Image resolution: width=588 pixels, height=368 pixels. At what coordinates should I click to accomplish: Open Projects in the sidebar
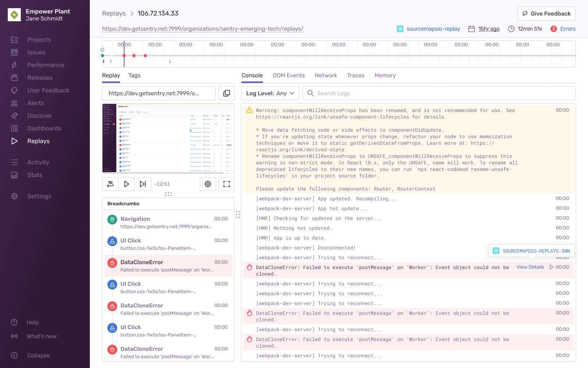tap(39, 40)
